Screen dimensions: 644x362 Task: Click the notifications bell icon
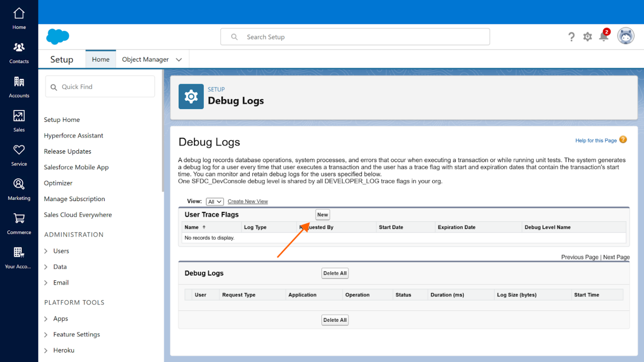(x=604, y=37)
